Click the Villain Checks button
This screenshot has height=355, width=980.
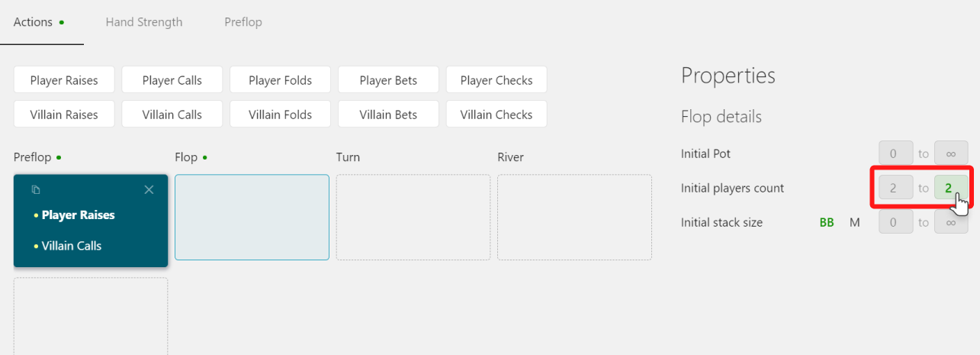(x=496, y=115)
